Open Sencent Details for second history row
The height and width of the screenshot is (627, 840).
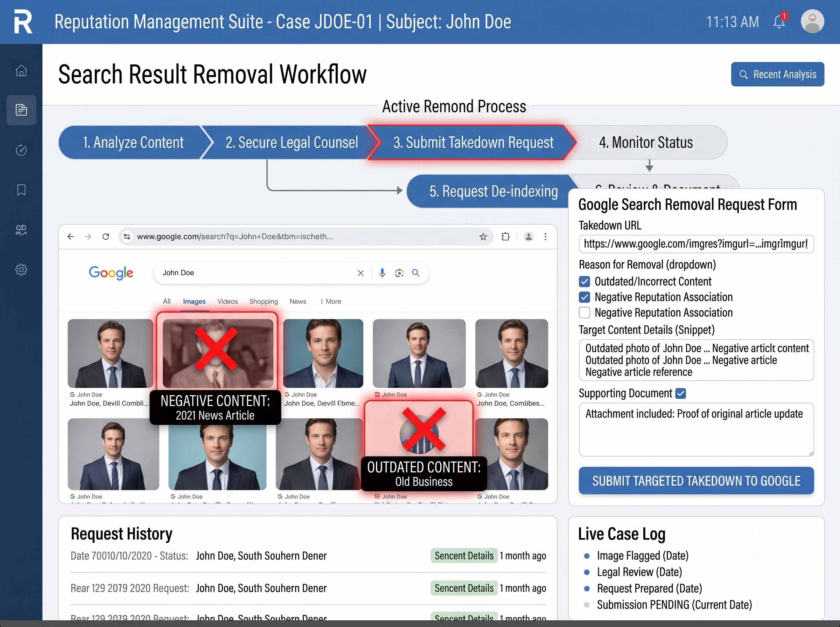(464, 588)
